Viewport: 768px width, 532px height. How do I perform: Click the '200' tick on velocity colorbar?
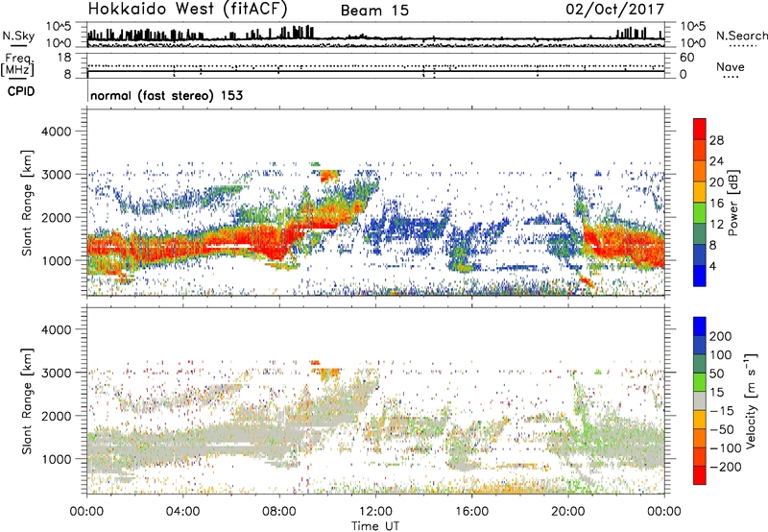721,336
